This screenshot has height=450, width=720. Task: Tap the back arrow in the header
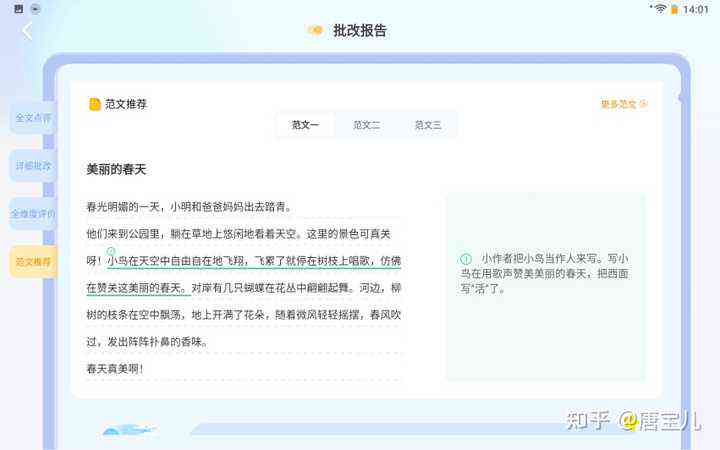tap(27, 31)
